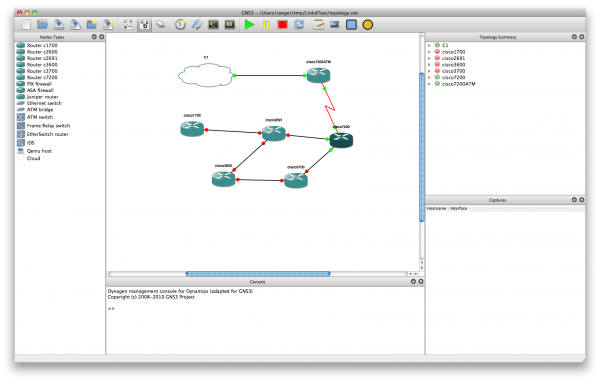
Task: Select the cisco7200ATM router on canvas
Action: (318, 75)
